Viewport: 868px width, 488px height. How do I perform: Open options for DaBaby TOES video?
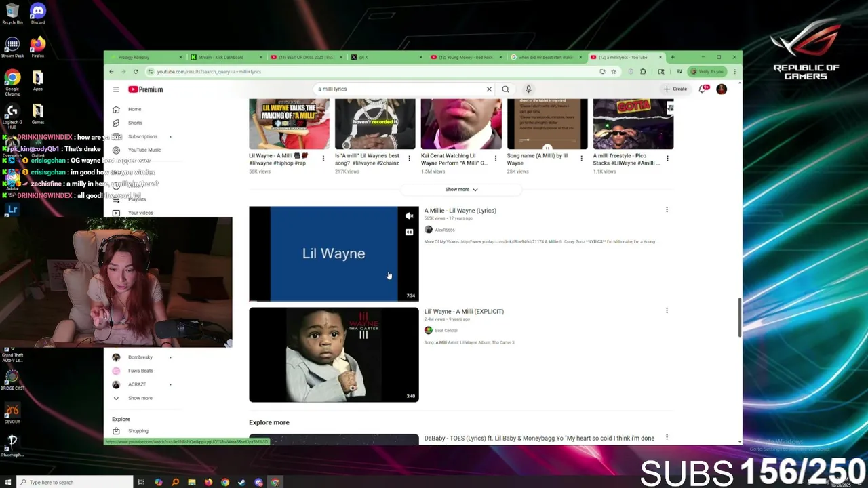pyautogui.click(x=667, y=438)
